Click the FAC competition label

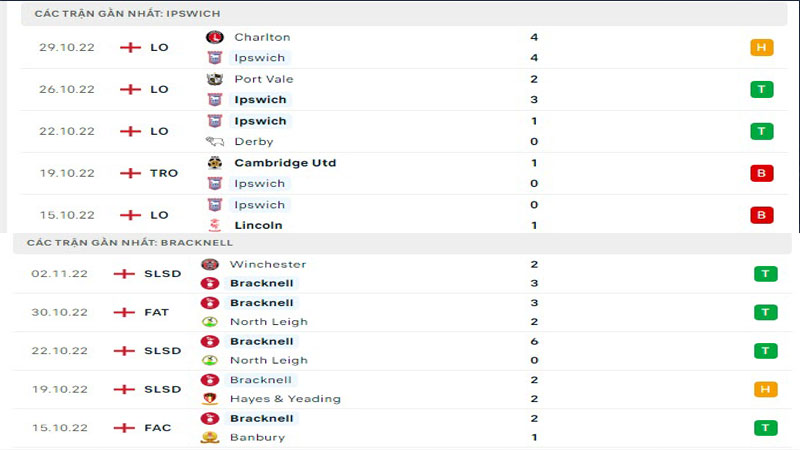tap(158, 428)
